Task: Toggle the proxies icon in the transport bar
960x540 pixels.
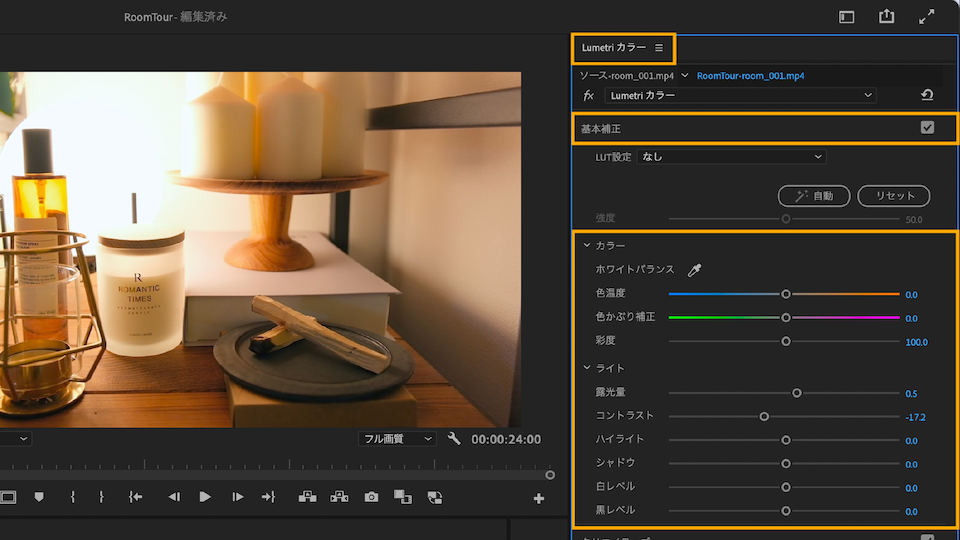Action: [x=435, y=497]
